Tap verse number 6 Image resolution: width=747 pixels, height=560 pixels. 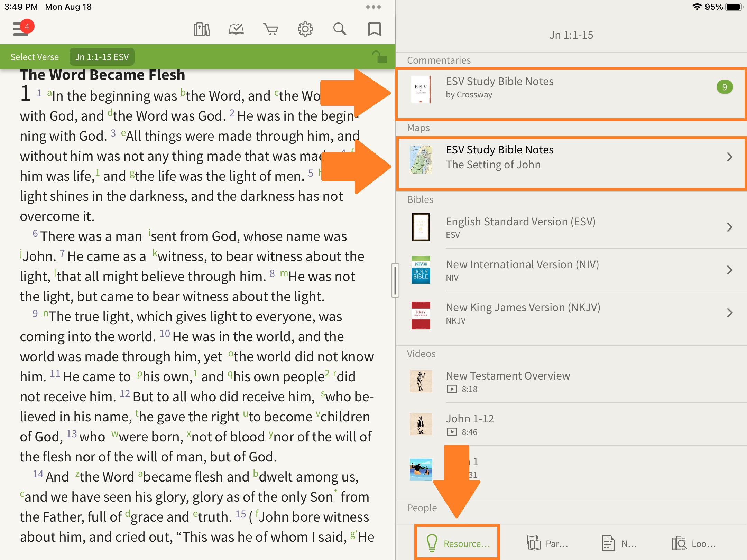(x=35, y=233)
